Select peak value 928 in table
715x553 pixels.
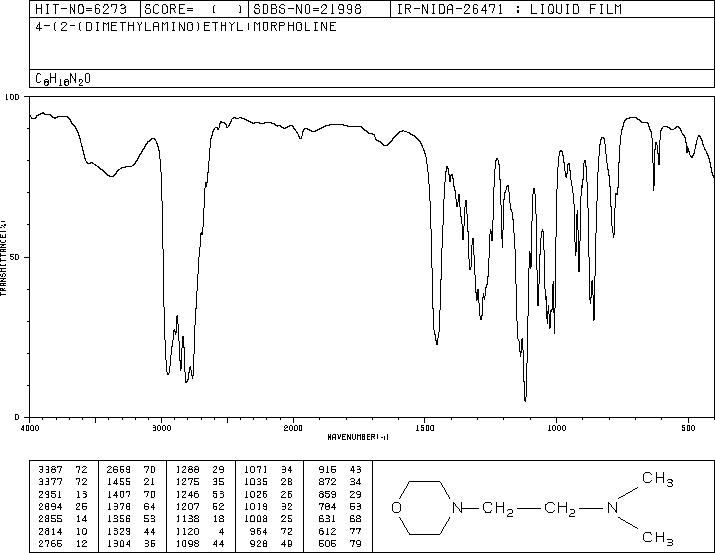click(x=259, y=544)
